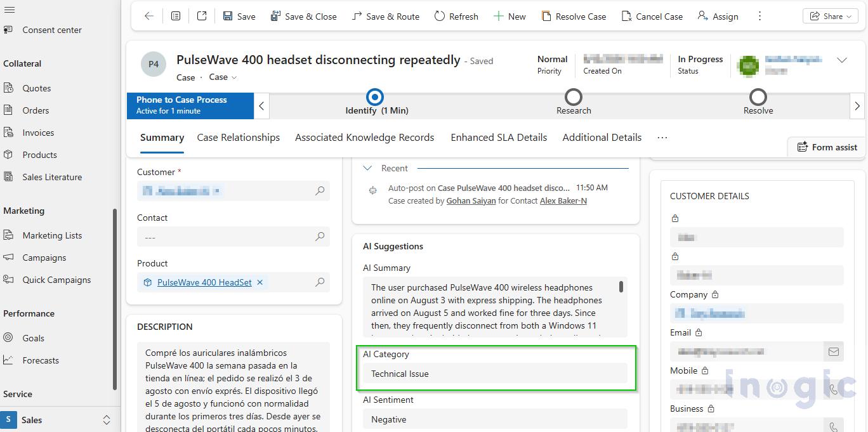Image resolution: width=868 pixels, height=432 pixels.
Task: Open record set view icon
Action: 176,16
